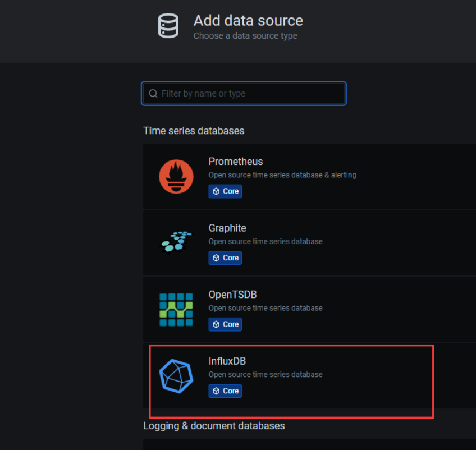Select the InfluxDB data source title
Viewport: 476px width, 450px height.
[x=227, y=361]
